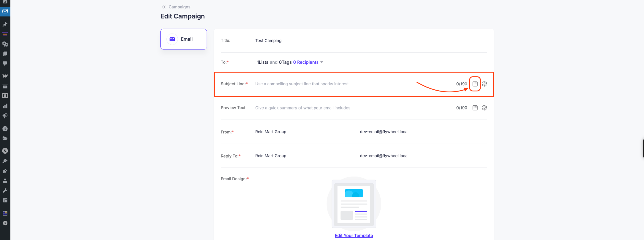Open the Settings sliders icon
Image resolution: width=644 pixels, height=240 pixels.
coord(5,200)
